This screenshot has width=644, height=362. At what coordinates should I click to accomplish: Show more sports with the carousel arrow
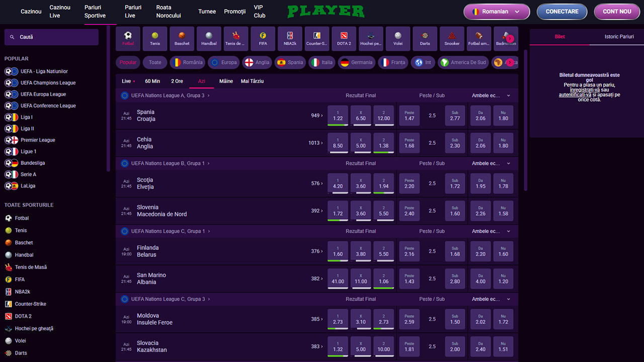click(510, 39)
